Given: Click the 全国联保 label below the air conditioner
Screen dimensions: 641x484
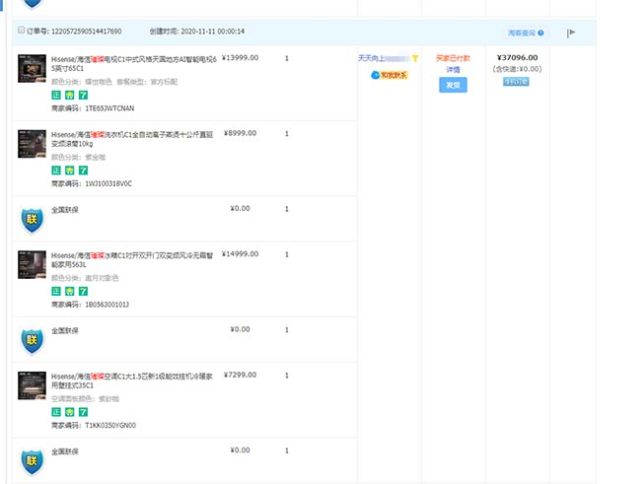Looking at the screenshot, I should tap(65, 452).
